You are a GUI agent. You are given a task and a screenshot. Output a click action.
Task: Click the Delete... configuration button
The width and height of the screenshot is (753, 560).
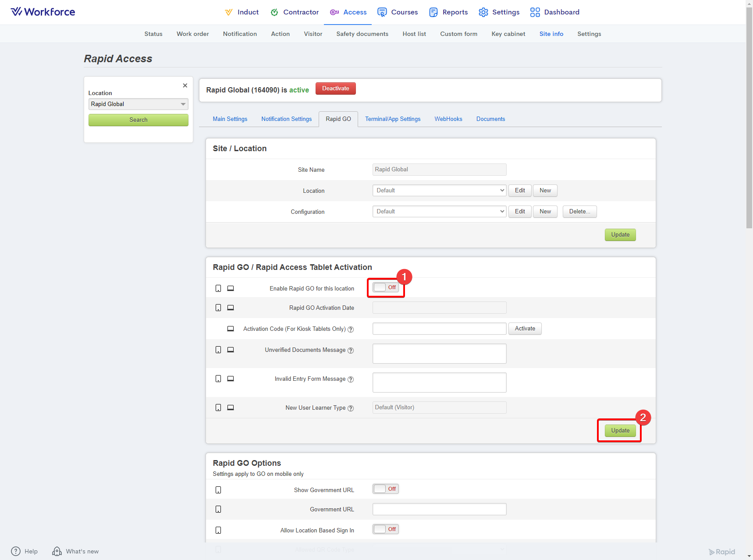pyautogui.click(x=579, y=212)
